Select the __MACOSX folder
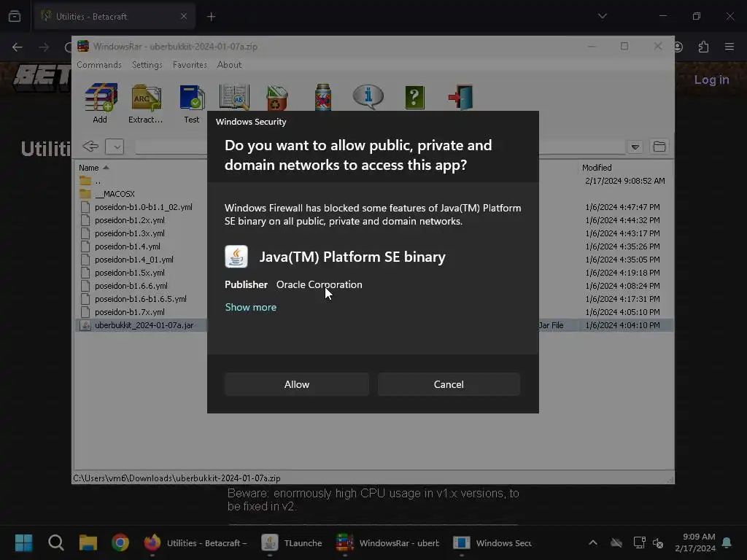This screenshot has width=747, height=560. pyautogui.click(x=115, y=194)
